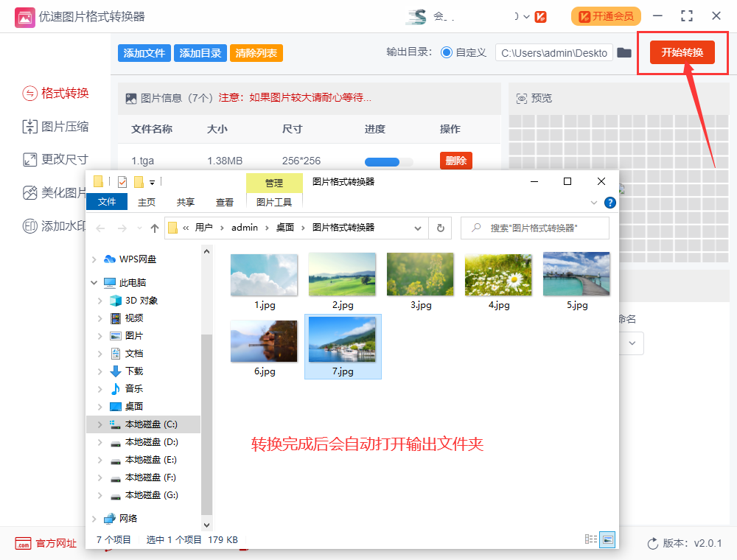Image resolution: width=737 pixels, height=560 pixels.
Task: Open the rename format dropdown
Action: pos(632,343)
